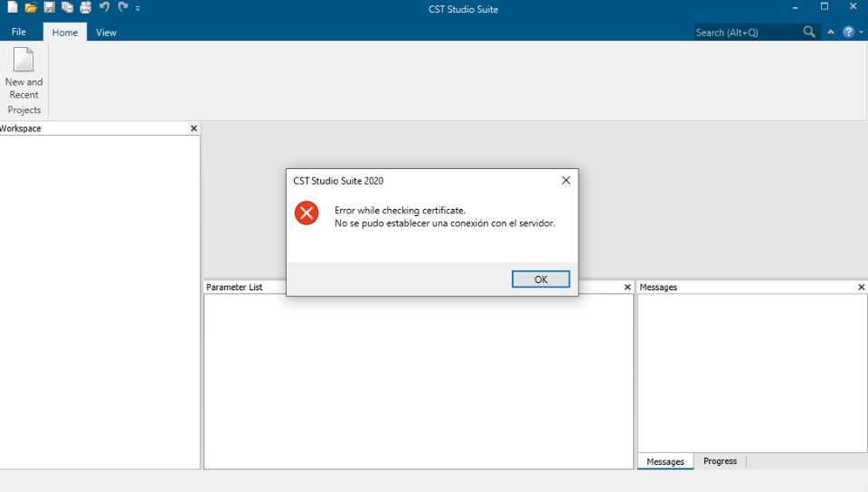Collapse the ribbon with the up arrow

pyautogui.click(x=831, y=32)
